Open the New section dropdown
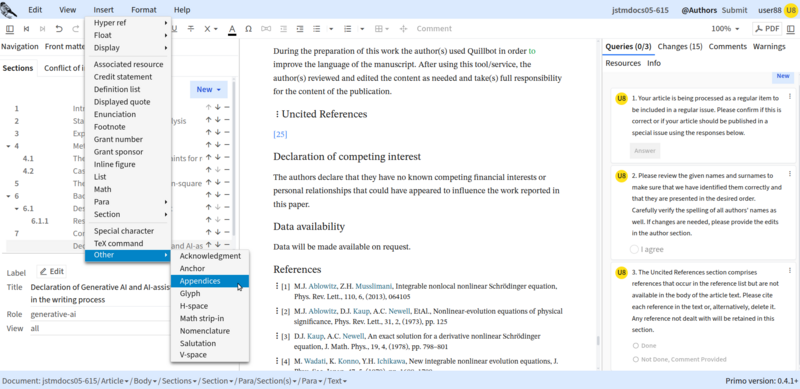800x389 pixels. (209, 89)
